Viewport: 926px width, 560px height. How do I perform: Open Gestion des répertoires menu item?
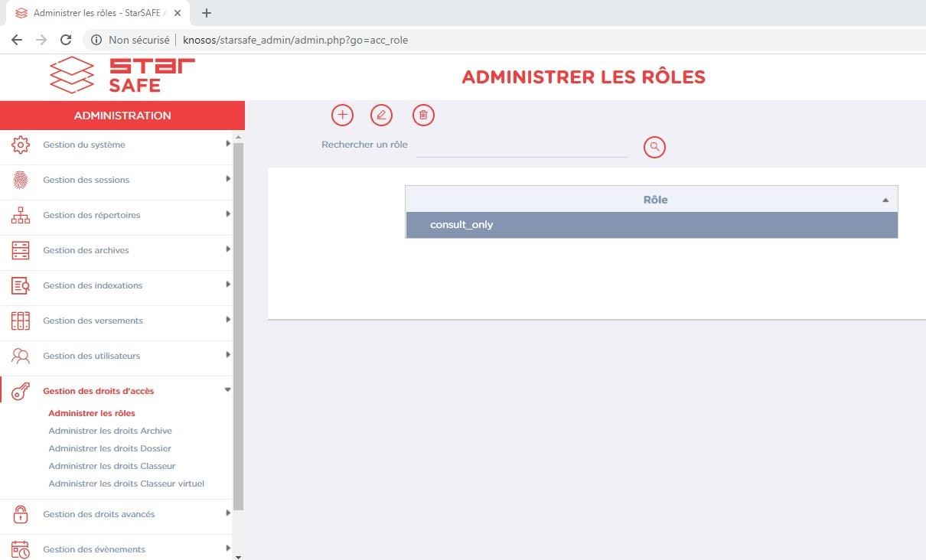[x=92, y=215]
